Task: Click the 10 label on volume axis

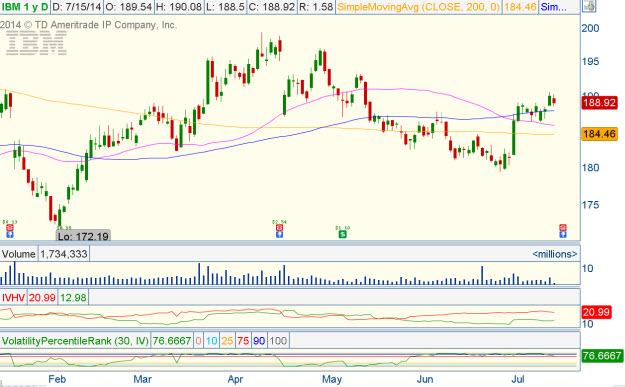Action: pyautogui.click(x=588, y=269)
